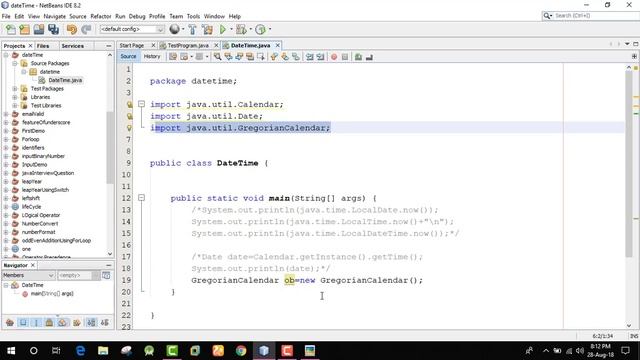Click the Save All toolbar icon

53,29
